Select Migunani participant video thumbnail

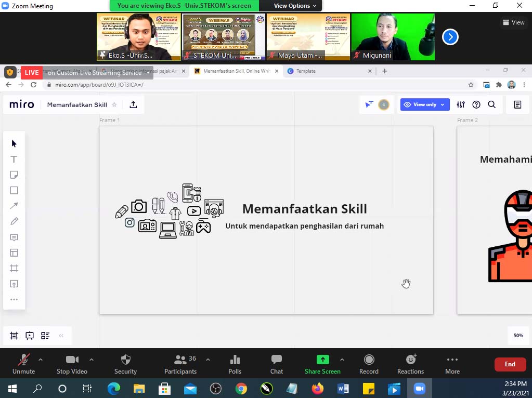pyautogui.click(x=393, y=36)
